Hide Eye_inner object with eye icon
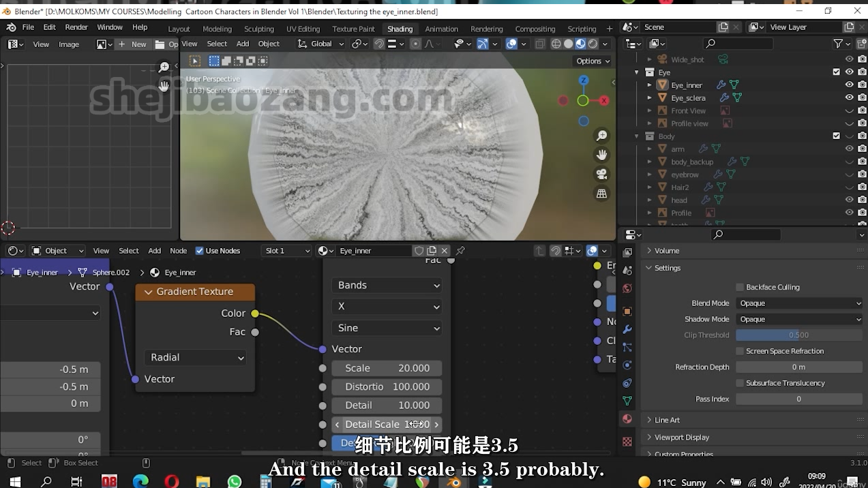Viewport: 868px width, 488px height. (x=850, y=85)
